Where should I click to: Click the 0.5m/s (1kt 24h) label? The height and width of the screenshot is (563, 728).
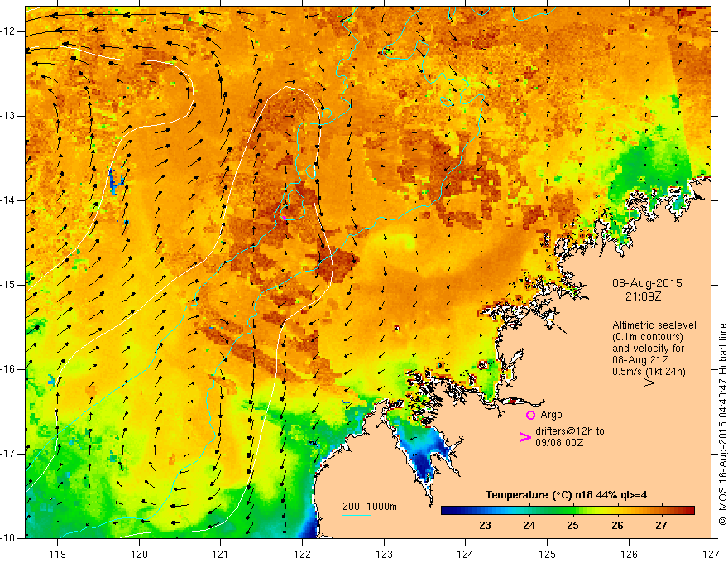[x=649, y=372]
